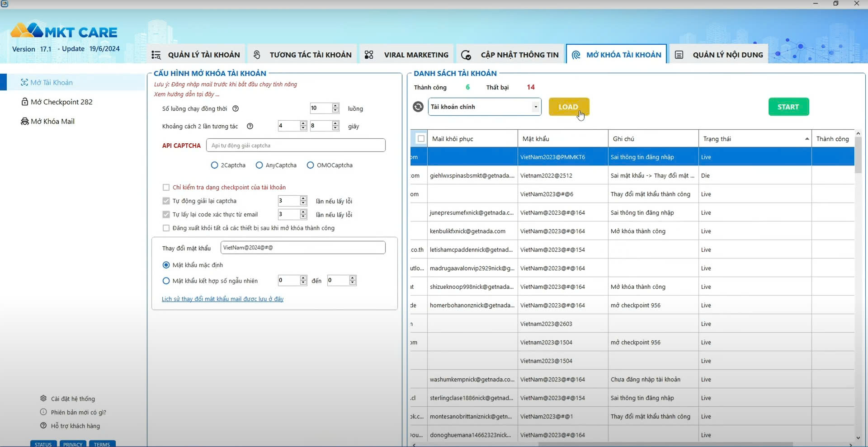Switch to Cập nhật thông tin tab
Screen dimensions: 868x447
pyautogui.click(x=510, y=55)
